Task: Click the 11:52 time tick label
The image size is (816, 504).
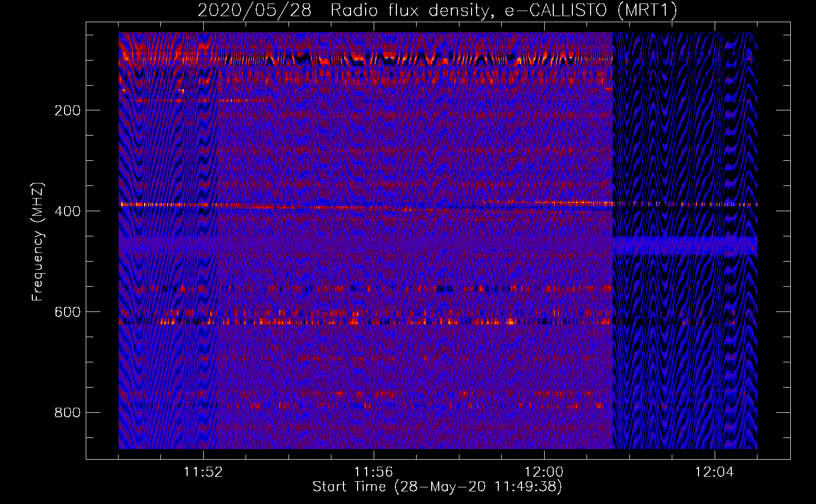Action: (203, 472)
